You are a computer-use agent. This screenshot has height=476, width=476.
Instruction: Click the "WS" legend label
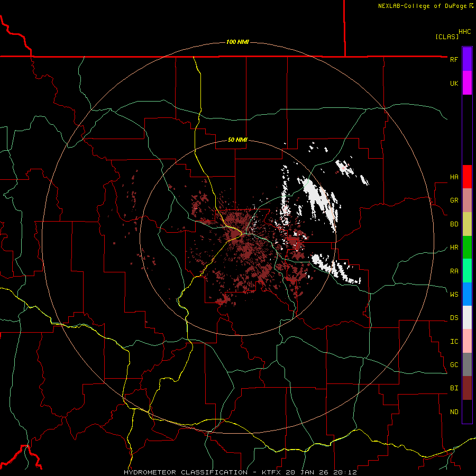[x=454, y=294]
